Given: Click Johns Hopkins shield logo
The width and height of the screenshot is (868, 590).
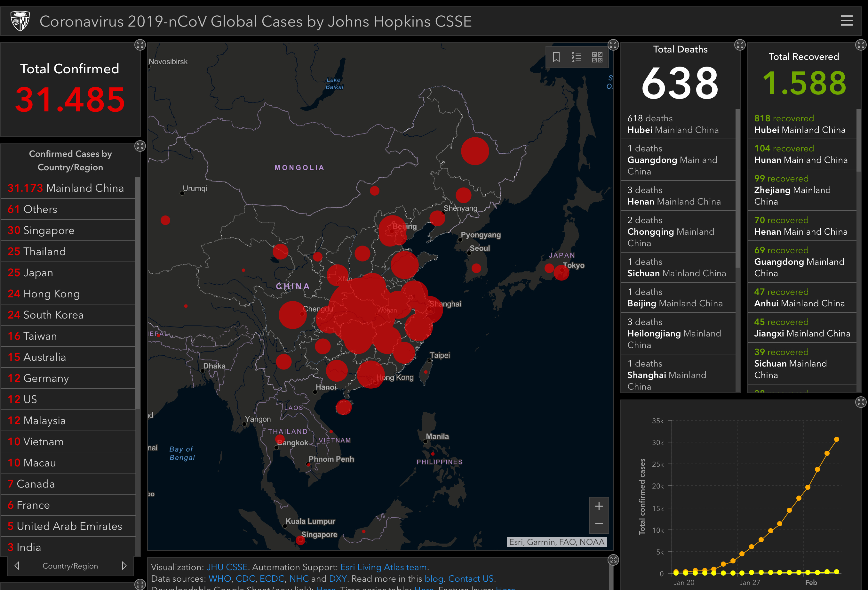Looking at the screenshot, I should coord(20,21).
